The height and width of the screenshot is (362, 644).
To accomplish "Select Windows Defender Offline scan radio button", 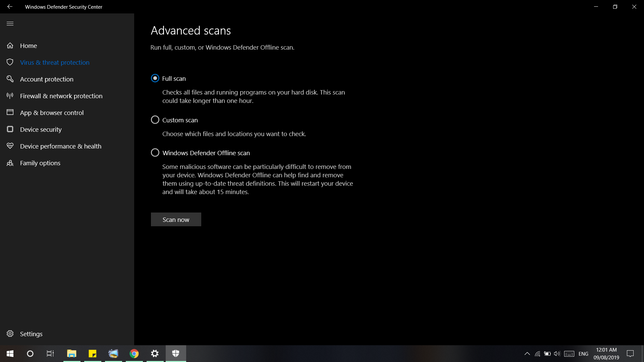I will pyautogui.click(x=155, y=153).
